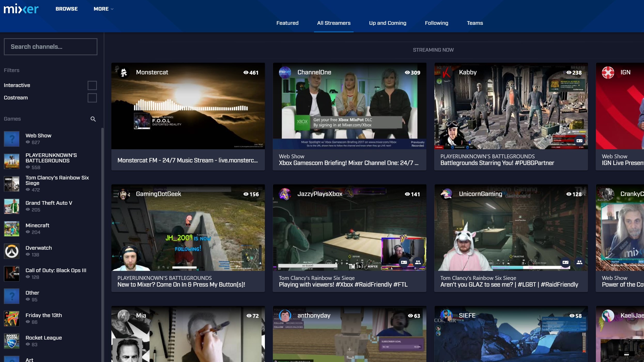The image size is (644, 362).
Task: Enable the Interactive filter checkbox
Action: [x=92, y=85]
